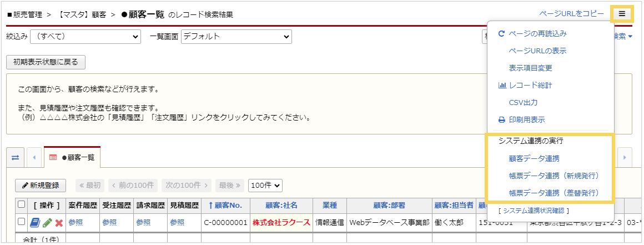Expand the 100件 page size dropdown
Image resolution: width=644 pixels, height=245 pixels.
[x=265, y=185]
